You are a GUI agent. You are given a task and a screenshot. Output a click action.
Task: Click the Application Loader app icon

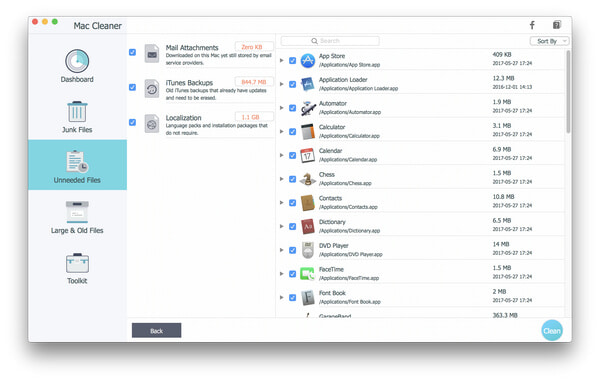[308, 84]
